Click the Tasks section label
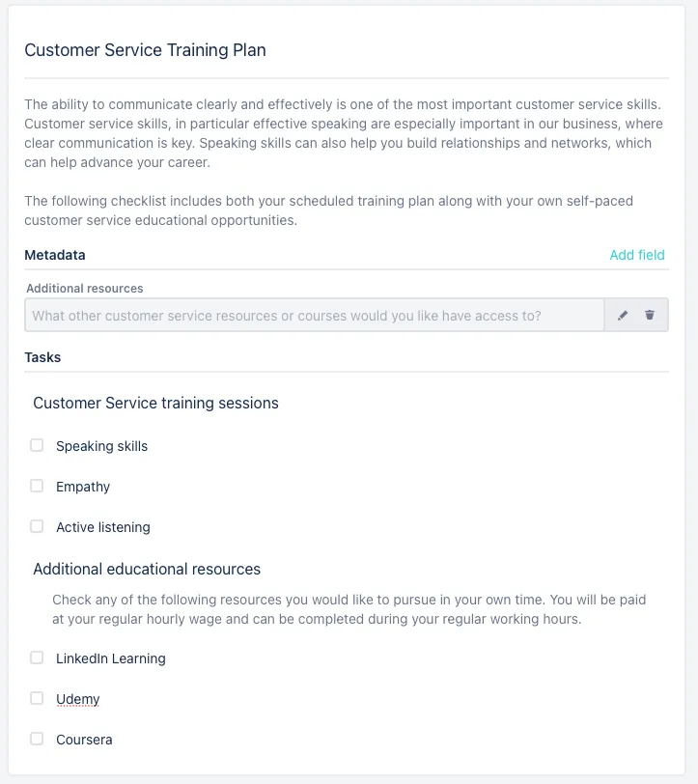The height and width of the screenshot is (784, 698). tap(42, 357)
